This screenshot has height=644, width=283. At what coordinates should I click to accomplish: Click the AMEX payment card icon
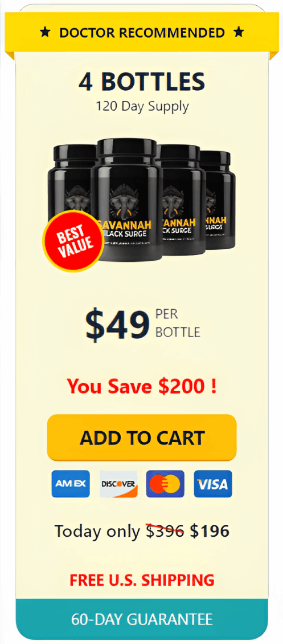pyautogui.click(x=71, y=484)
